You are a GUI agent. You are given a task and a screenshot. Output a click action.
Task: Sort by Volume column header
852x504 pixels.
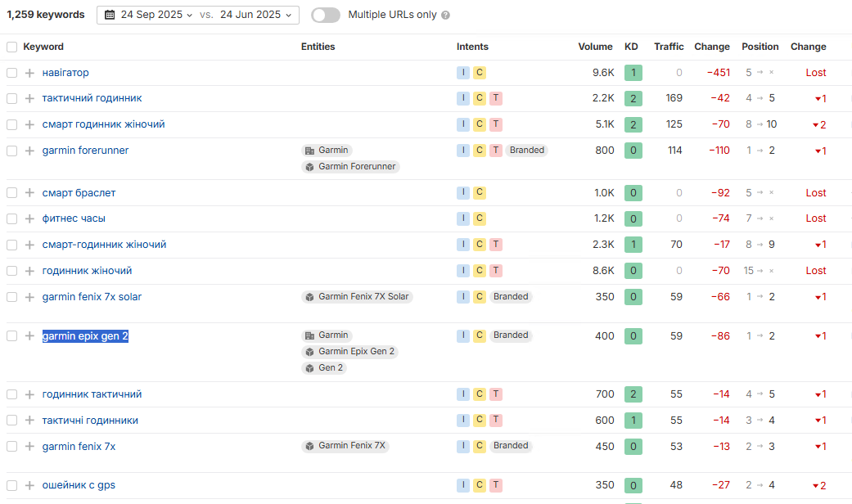click(595, 47)
